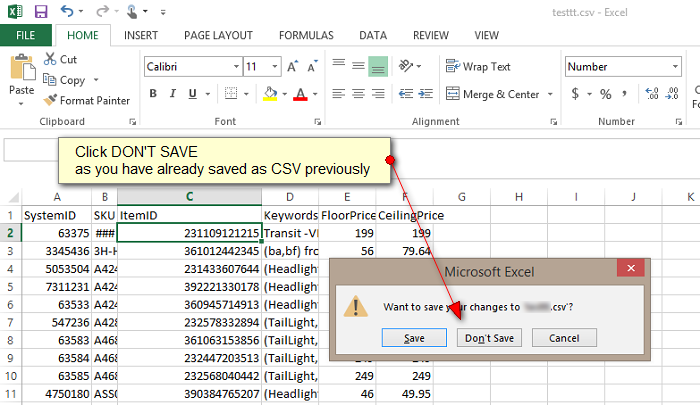Click Cancel in the Microsoft Excel dialog

(563, 338)
